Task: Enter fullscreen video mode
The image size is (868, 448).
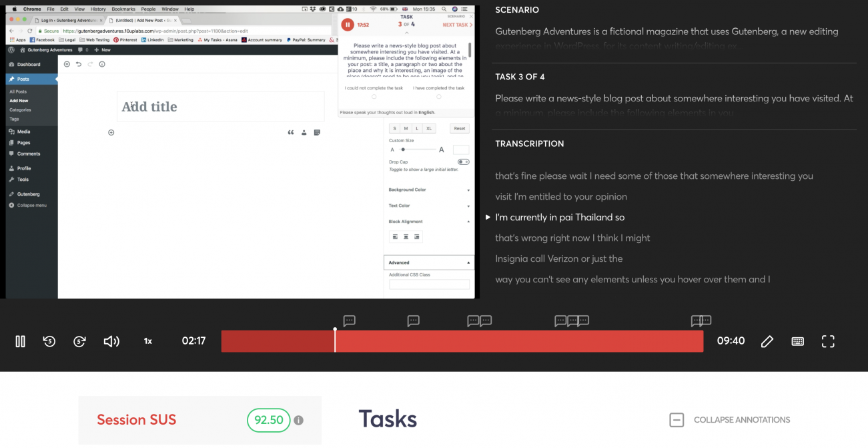Action: coord(828,341)
